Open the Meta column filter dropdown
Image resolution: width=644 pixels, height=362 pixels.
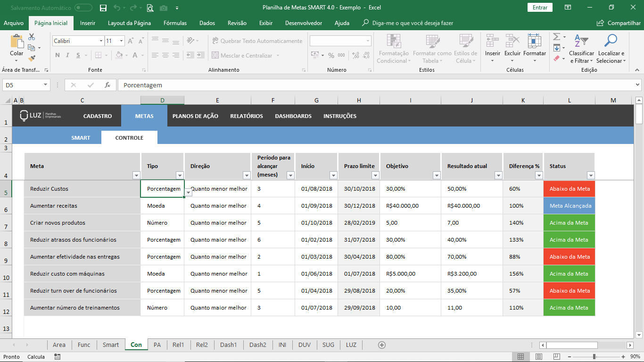(x=136, y=176)
